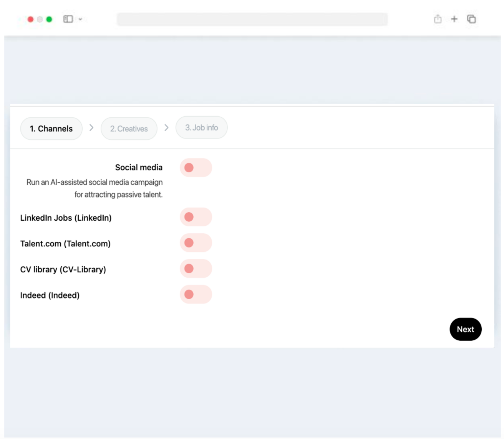
Task: Click the Social media heading label
Action: point(138,167)
